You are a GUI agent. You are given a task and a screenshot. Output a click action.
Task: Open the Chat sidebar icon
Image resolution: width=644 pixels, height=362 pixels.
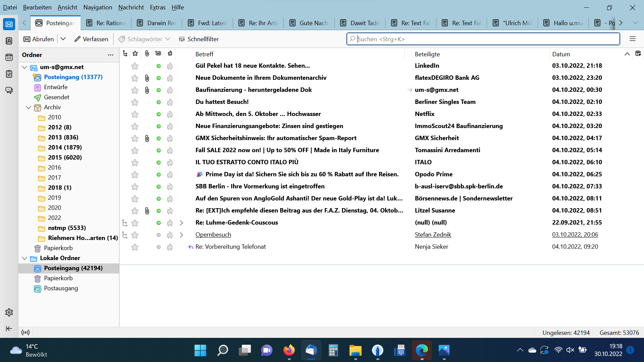pyautogui.click(x=9, y=90)
